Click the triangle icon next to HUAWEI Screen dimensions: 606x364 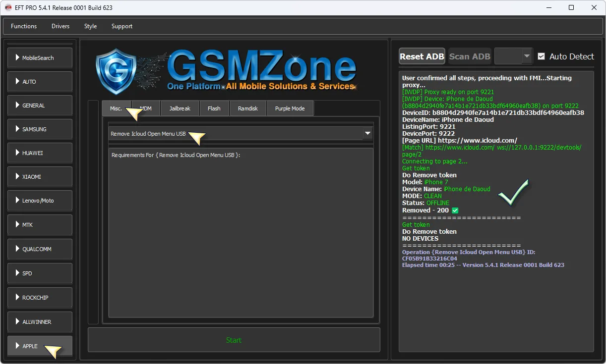[17, 153]
